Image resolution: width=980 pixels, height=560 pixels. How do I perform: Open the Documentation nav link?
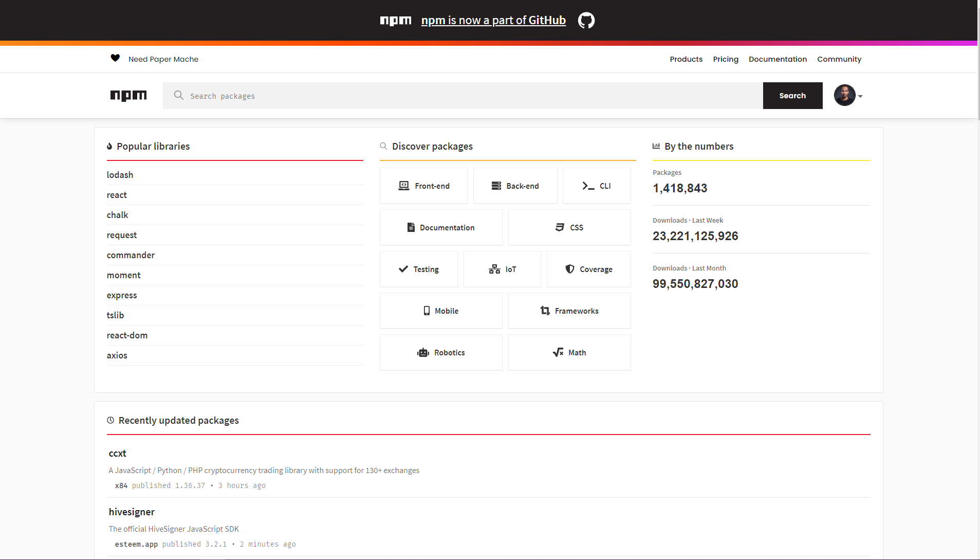click(x=778, y=59)
